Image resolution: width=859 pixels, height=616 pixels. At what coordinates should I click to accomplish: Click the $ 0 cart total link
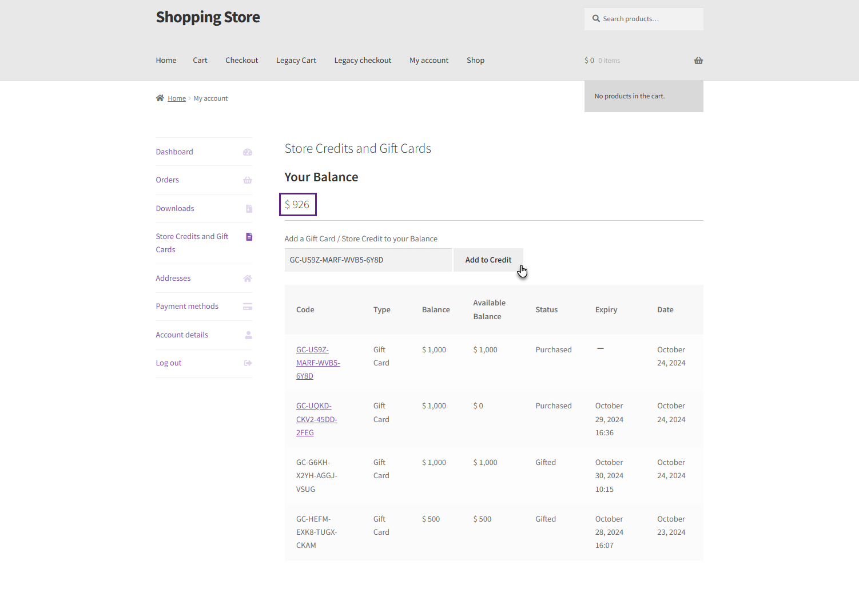pyautogui.click(x=589, y=61)
